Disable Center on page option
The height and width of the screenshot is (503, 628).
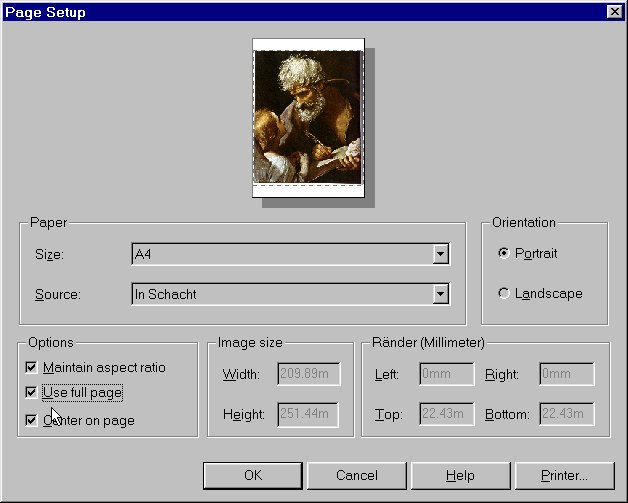[x=32, y=421]
